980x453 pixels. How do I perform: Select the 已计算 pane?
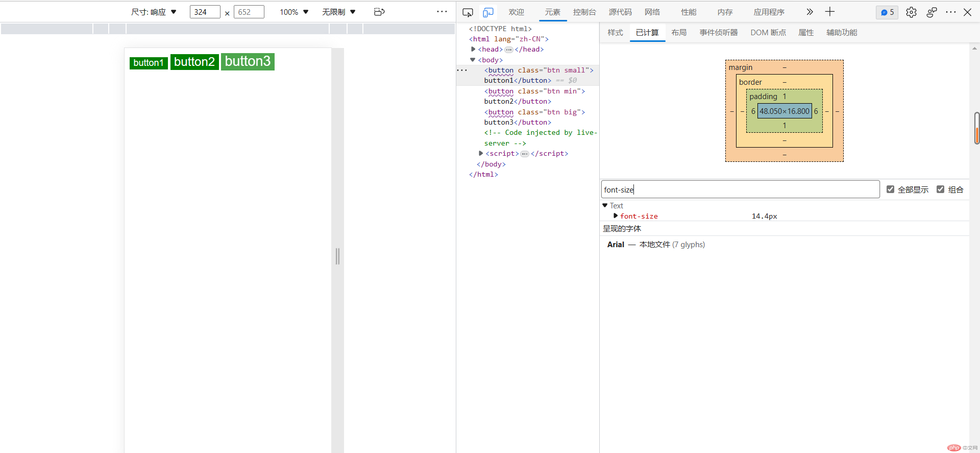[x=647, y=33]
